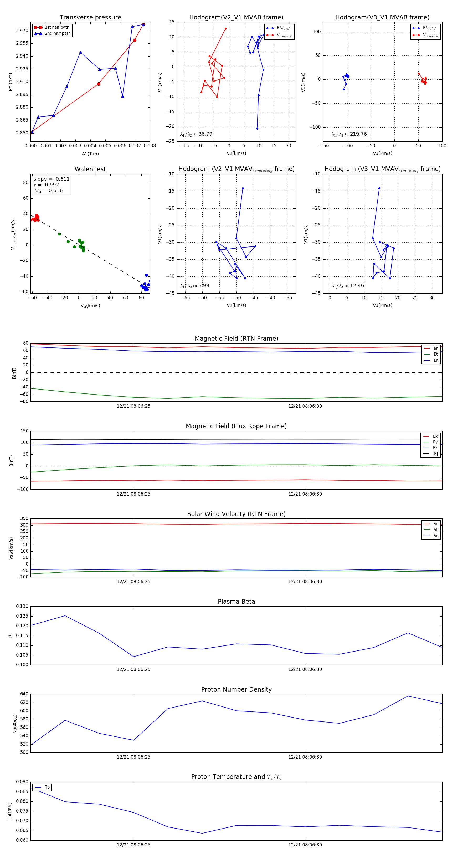Viewport: 473px width, 868px height.
Task: Click the Transverse pressure plot title
Action: pos(90,17)
